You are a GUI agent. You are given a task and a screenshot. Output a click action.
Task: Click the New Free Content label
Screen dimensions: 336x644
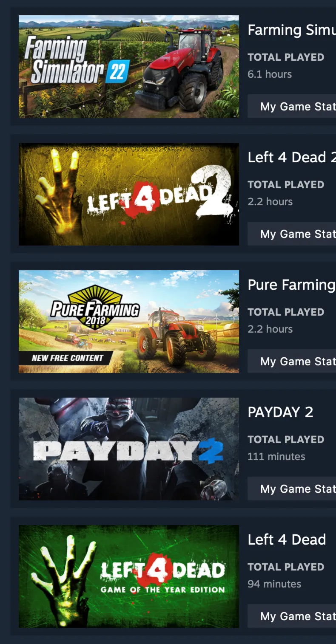click(x=67, y=358)
